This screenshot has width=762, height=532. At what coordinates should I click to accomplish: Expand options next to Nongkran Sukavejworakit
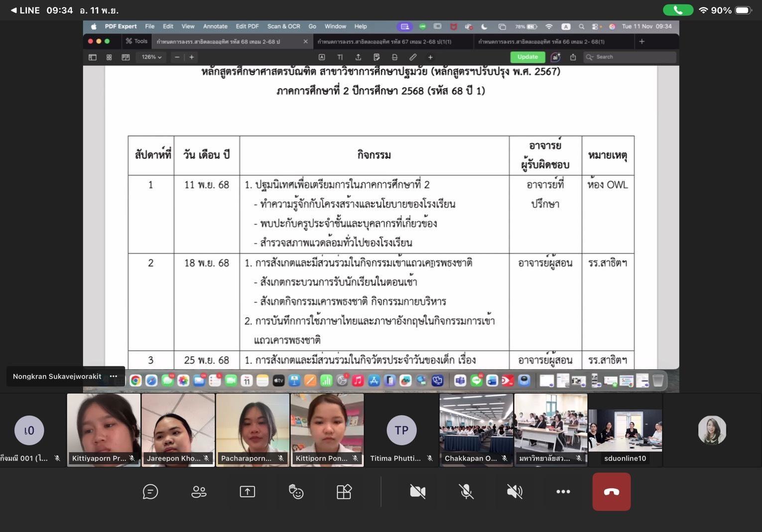click(114, 376)
